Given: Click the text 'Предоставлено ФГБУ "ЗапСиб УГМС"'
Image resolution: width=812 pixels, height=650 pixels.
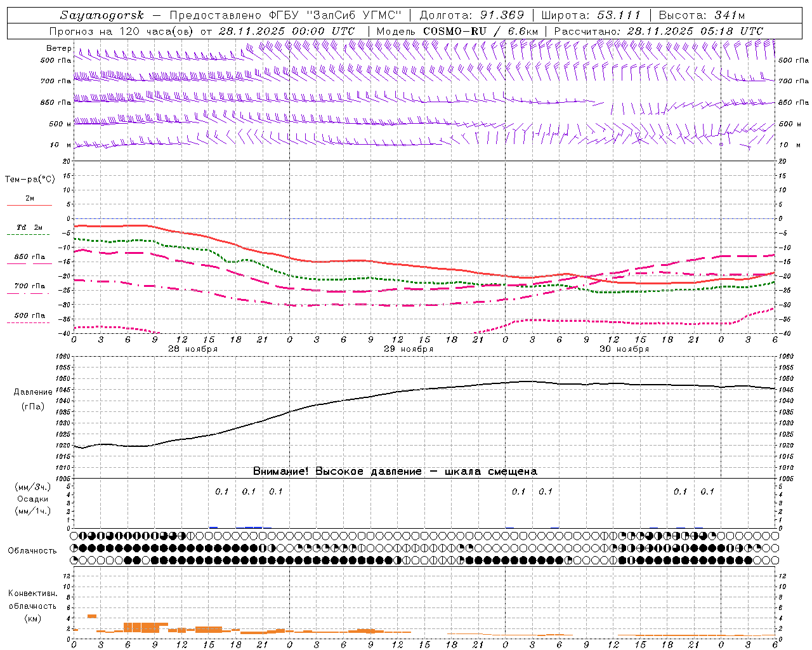Looking at the screenshot, I should click(285, 15).
